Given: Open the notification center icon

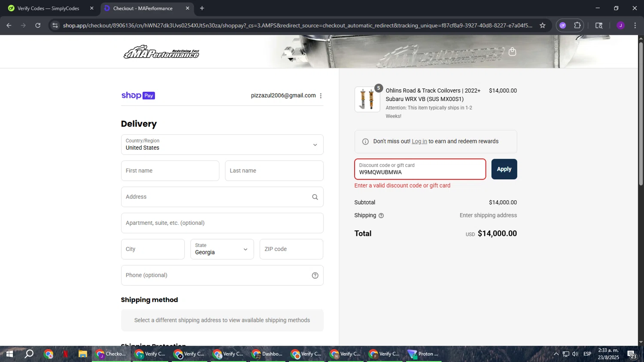Looking at the screenshot, I should click(x=632, y=354).
